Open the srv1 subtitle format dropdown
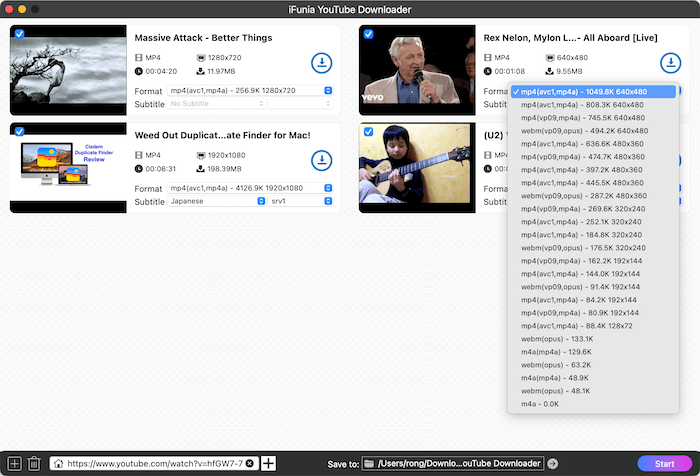700x476 pixels. click(301, 201)
